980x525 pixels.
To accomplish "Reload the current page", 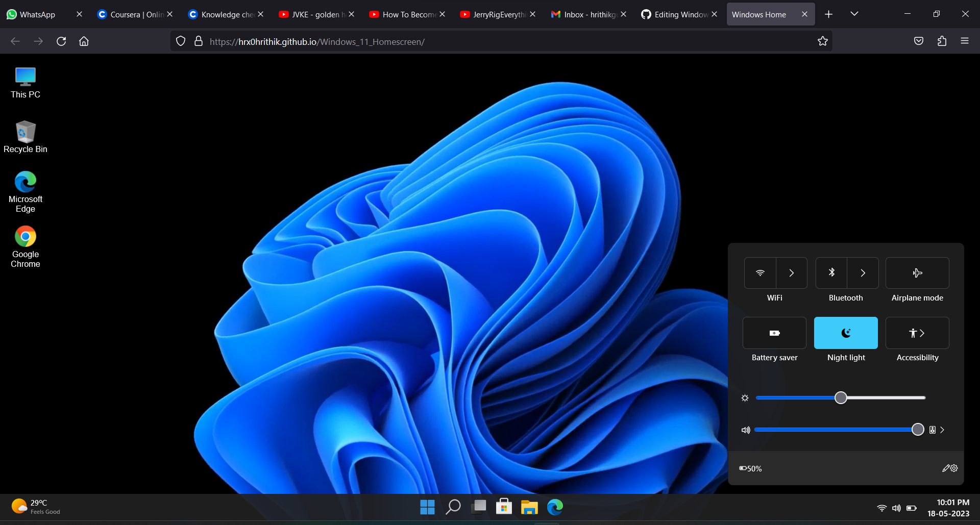I will click(61, 41).
